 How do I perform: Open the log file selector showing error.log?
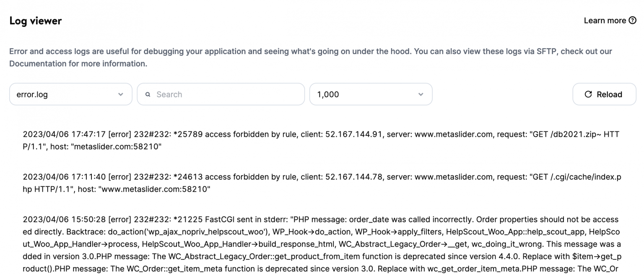[70, 94]
